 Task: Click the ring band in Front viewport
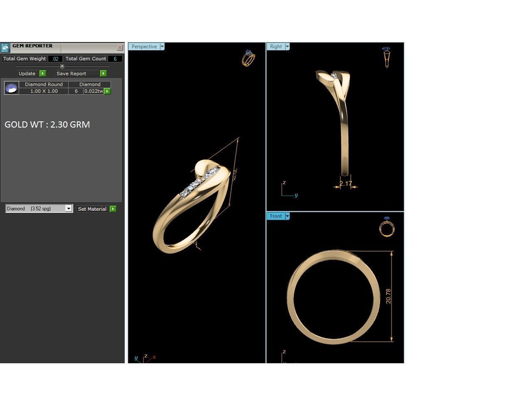[333, 297]
